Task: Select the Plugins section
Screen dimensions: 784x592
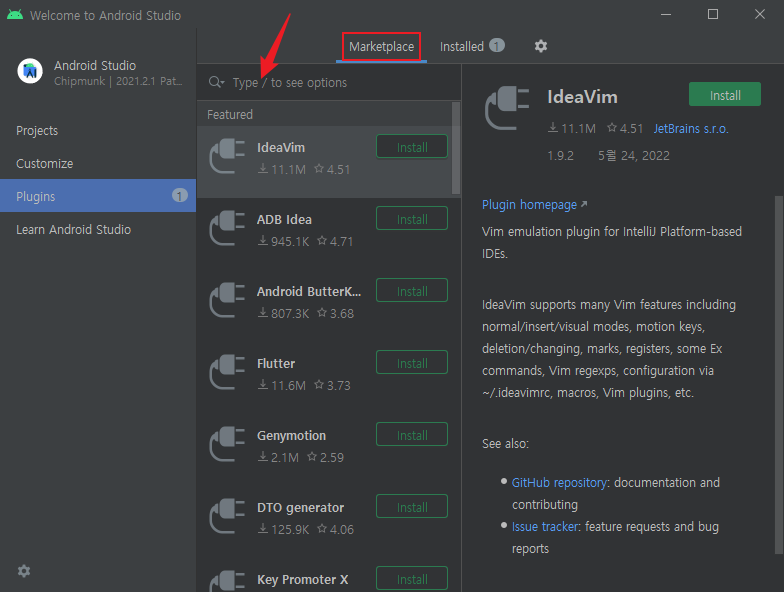Action: pos(98,196)
